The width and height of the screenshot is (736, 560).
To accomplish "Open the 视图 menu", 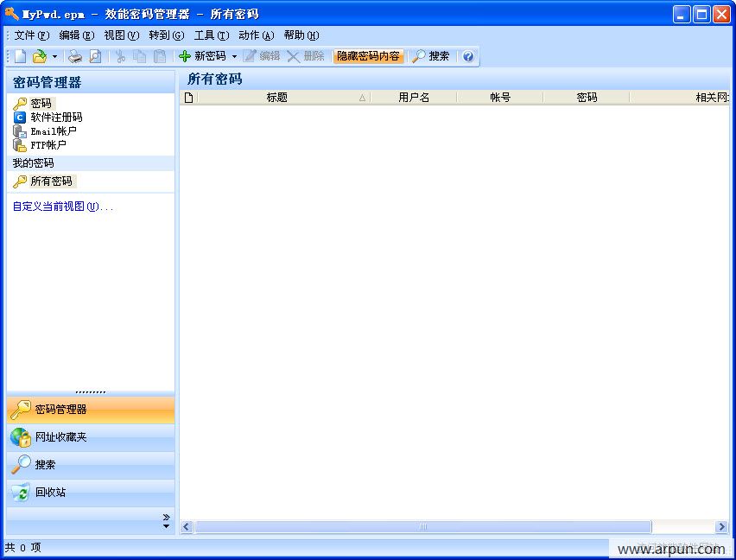I will 119,35.
